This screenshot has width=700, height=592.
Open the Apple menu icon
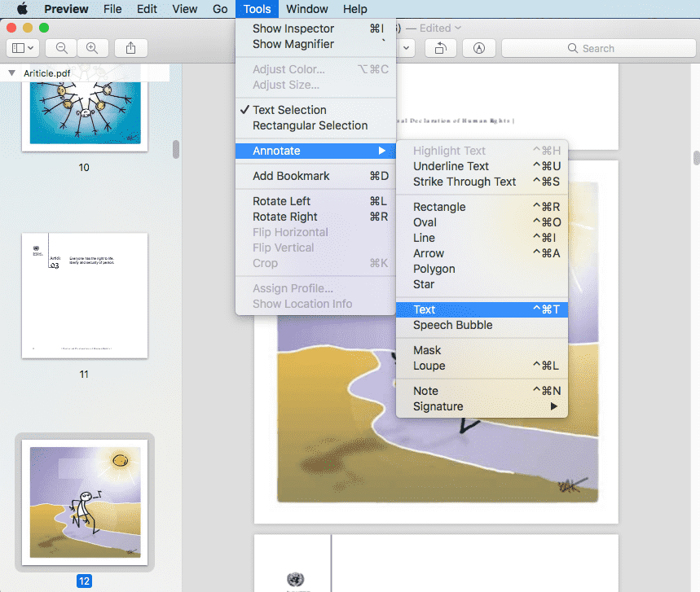22,9
